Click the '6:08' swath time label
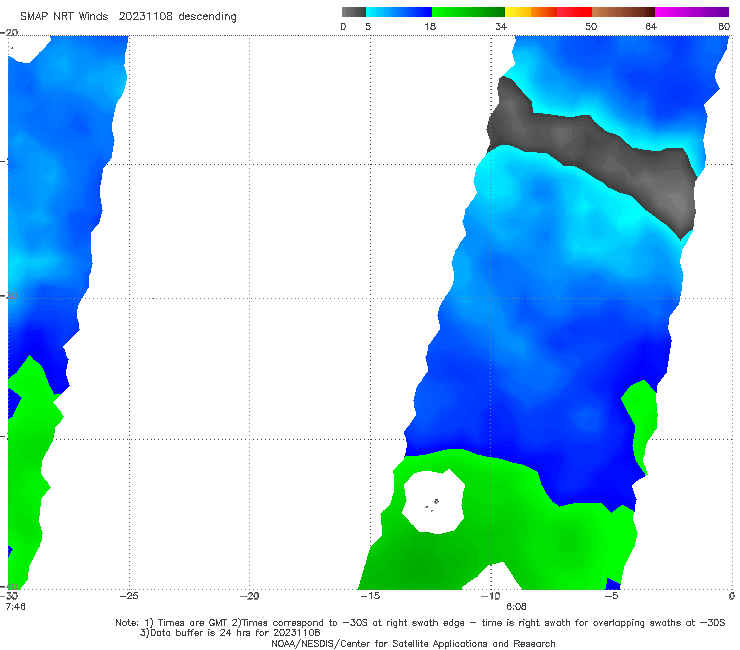The height and width of the screenshot is (650, 740). [516, 606]
